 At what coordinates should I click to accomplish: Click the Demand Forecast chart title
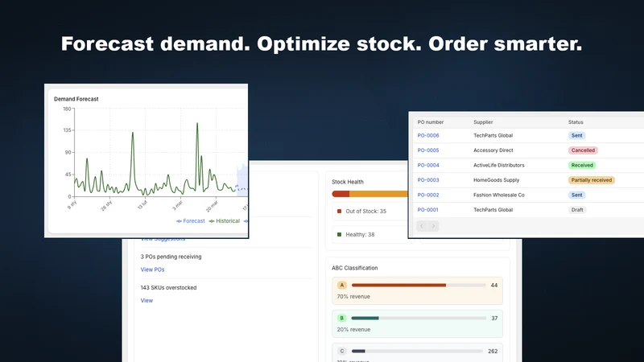[x=76, y=99]
